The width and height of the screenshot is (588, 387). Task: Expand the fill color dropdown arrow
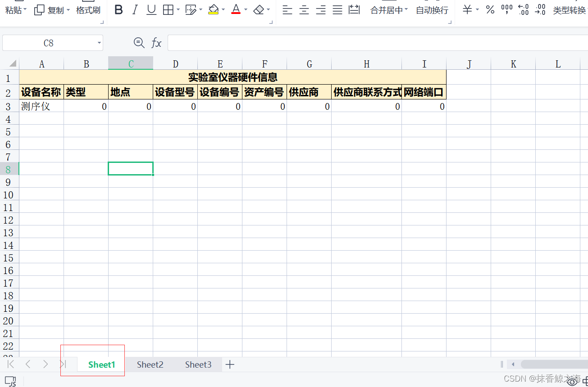point(223,9)
